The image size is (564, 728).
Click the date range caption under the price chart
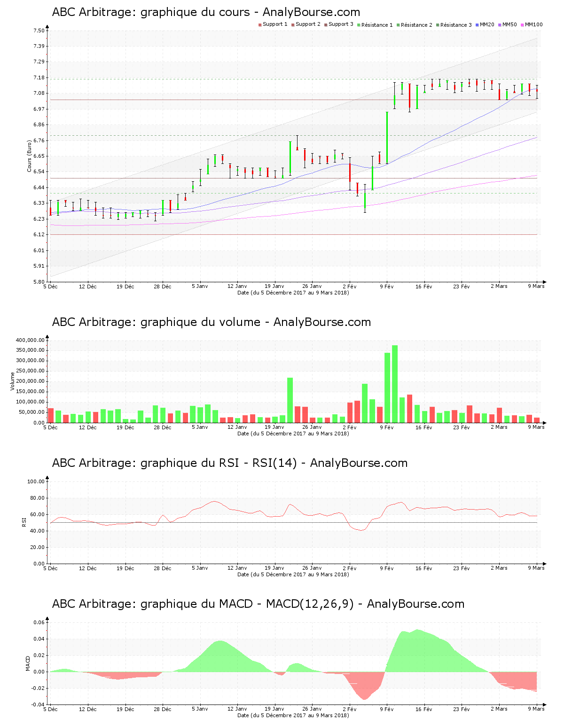[293, 293]
